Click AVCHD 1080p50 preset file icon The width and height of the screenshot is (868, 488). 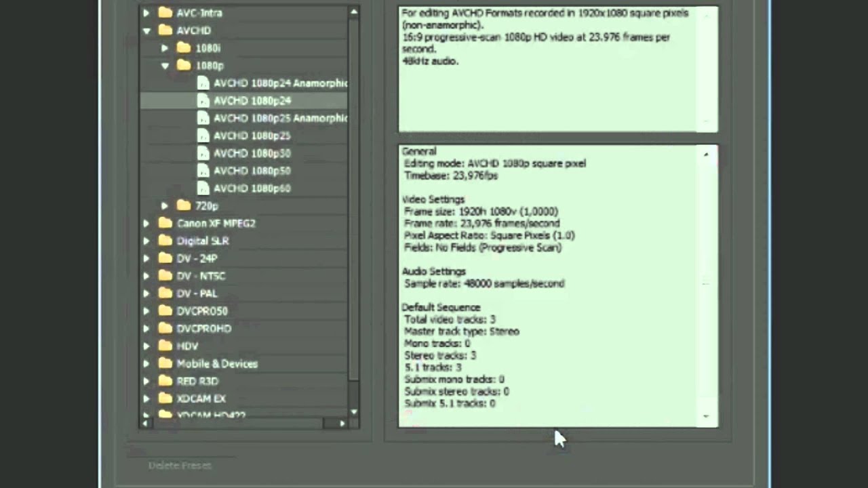point(203,171)
